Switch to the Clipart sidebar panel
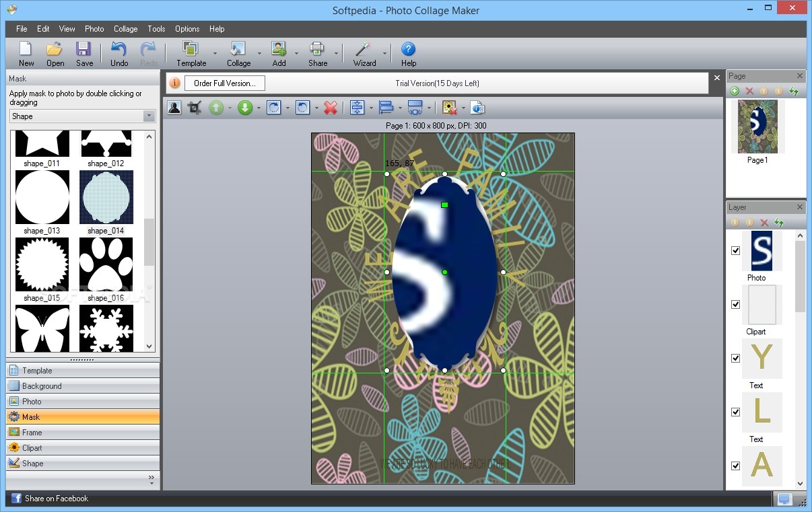This screenshot has height=512, width=812. click(83, 448)
